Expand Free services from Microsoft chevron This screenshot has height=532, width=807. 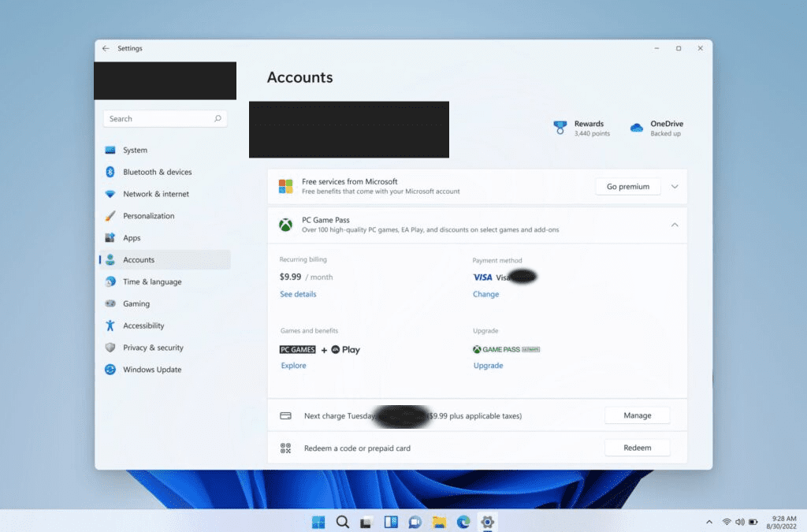pyautogui.click(x=675, y=187)
